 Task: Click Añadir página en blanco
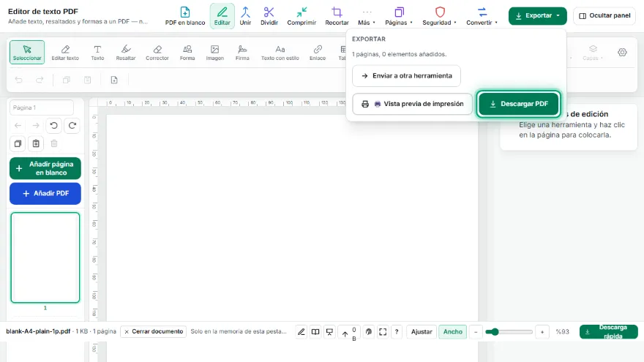[45, 168]
